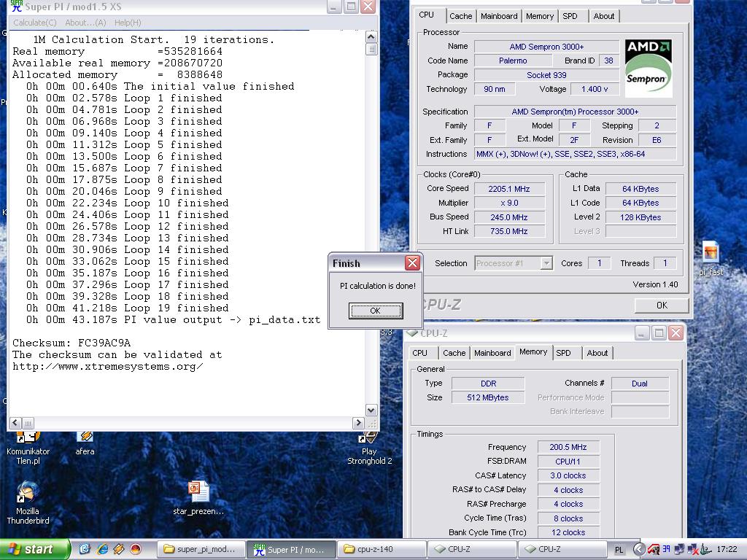Click the scroll right arrow in Super PI

[358, 423]
